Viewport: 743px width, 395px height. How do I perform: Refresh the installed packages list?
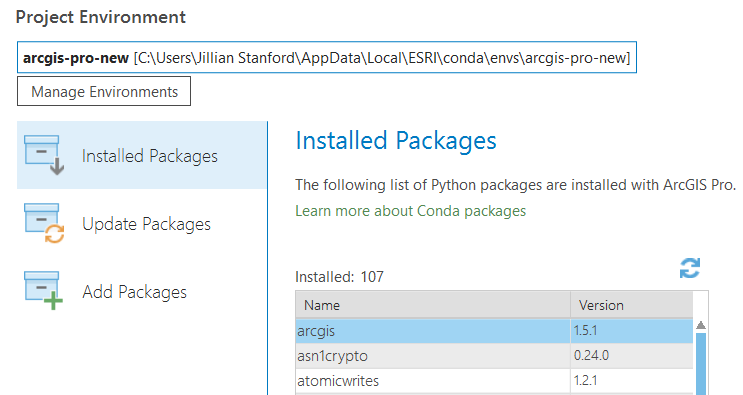pos(689,268)
